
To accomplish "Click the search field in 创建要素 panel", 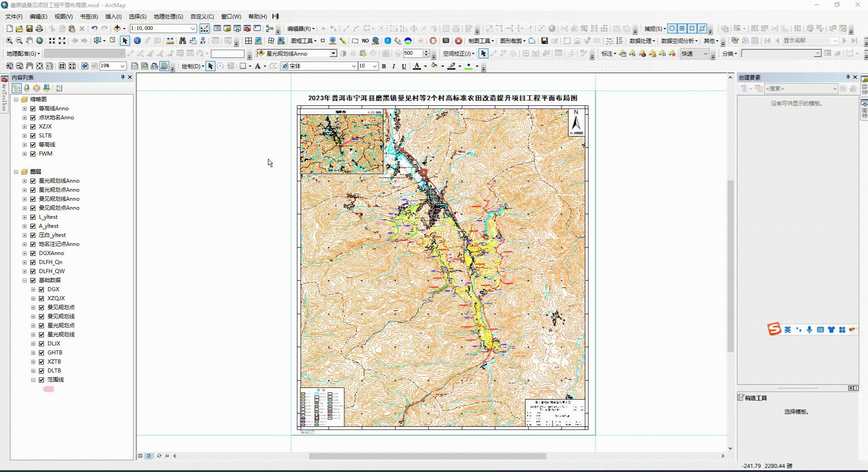I will coord(800,89).
